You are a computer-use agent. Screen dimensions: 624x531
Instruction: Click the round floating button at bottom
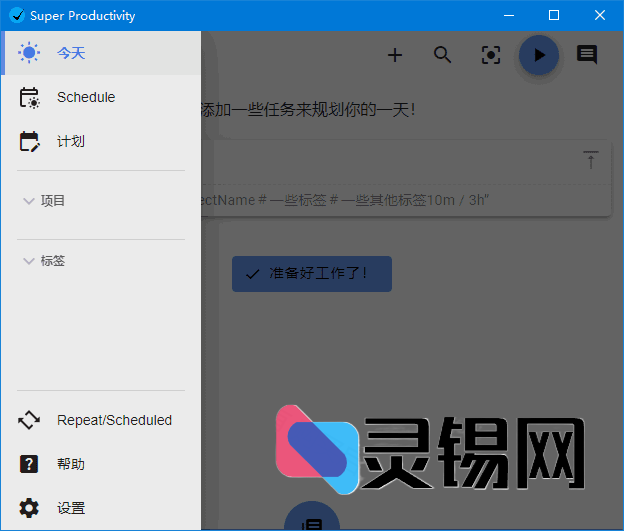click(312, 516)
